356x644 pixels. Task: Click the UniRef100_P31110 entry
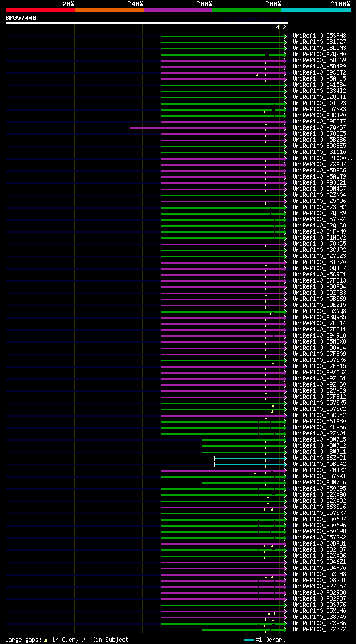point(319,152)
